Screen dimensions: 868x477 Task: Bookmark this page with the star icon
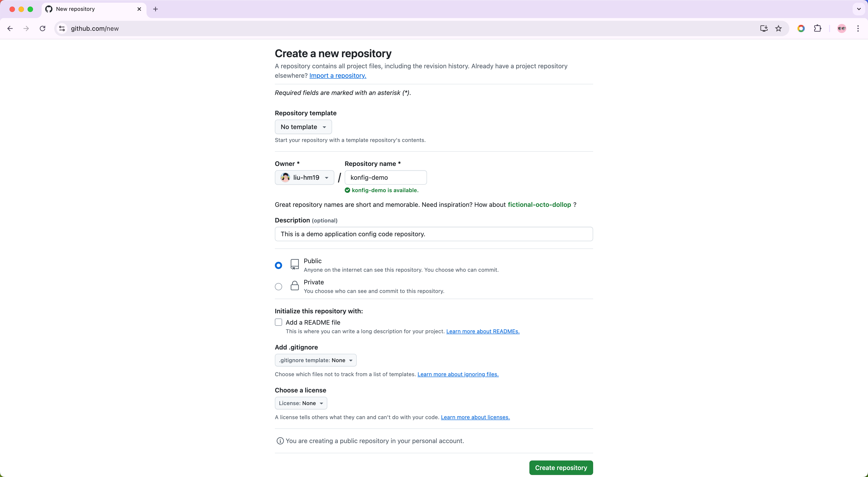point(778,29)
